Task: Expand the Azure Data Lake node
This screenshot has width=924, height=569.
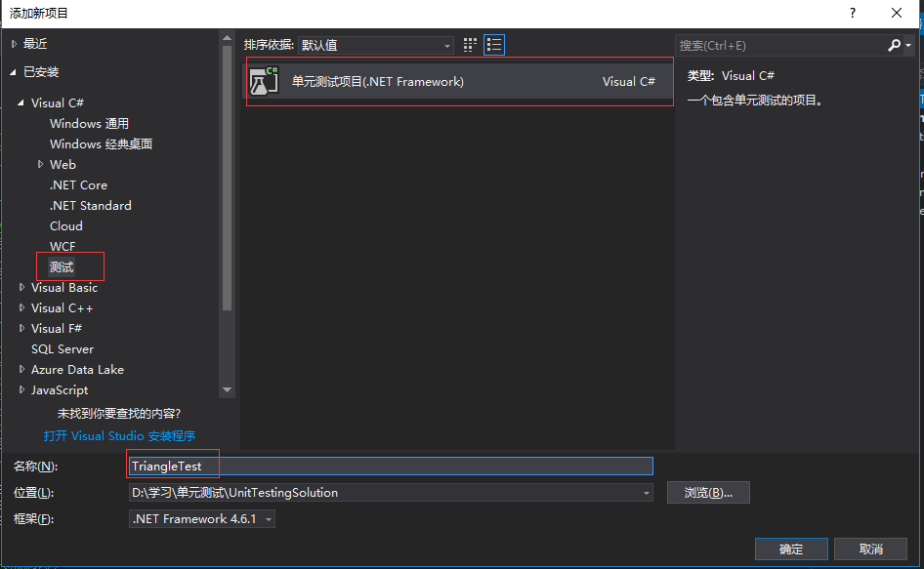Action: 21,369
